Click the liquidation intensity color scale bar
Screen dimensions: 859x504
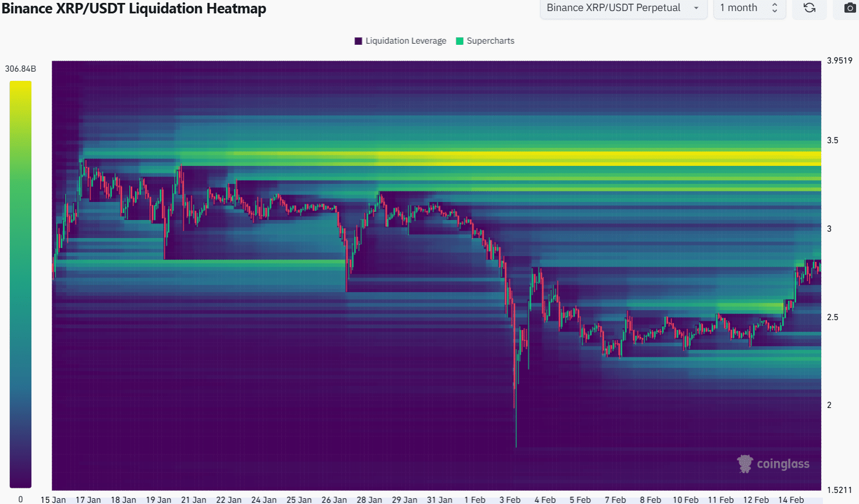click(20, 285)
